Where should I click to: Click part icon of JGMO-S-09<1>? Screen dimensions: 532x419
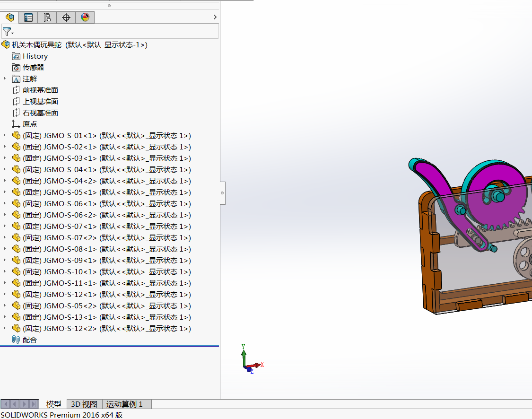pyautogui.click(x=16, y=260)
